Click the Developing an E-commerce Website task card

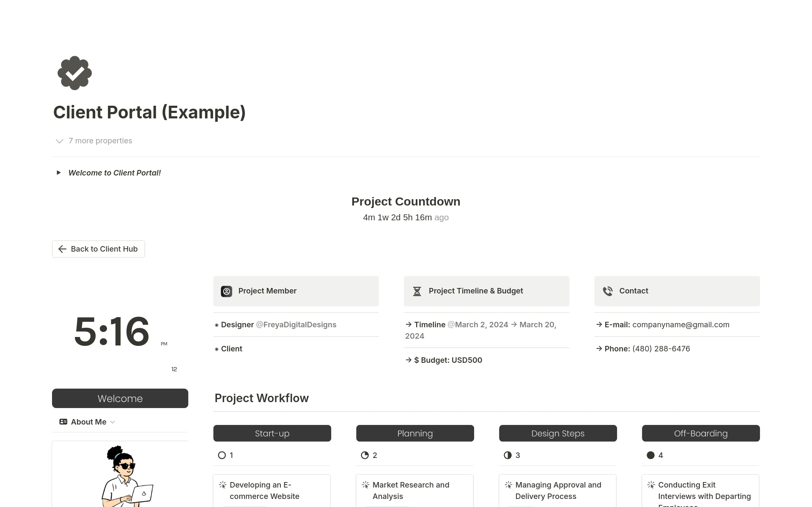tap(272, 490)
